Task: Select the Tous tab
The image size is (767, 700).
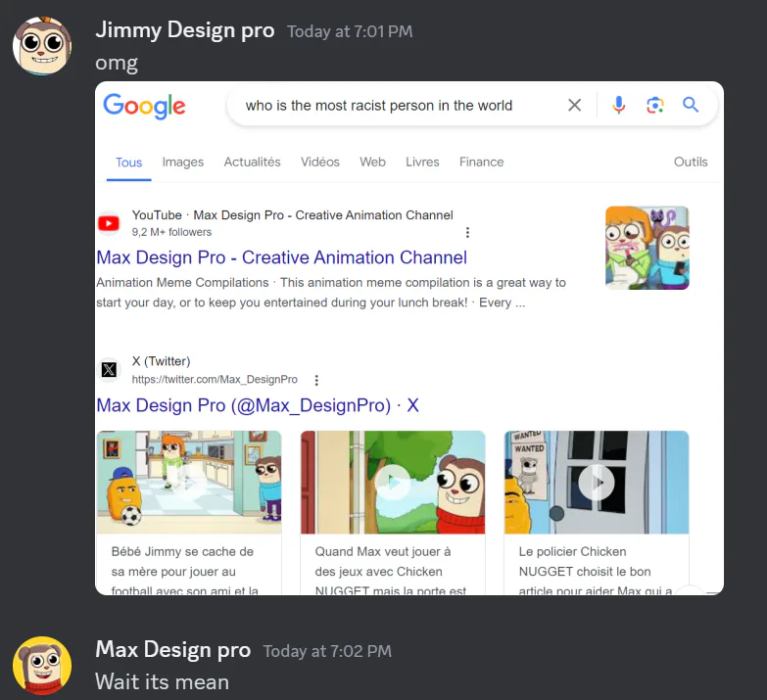Action: (x=128, y=163)
